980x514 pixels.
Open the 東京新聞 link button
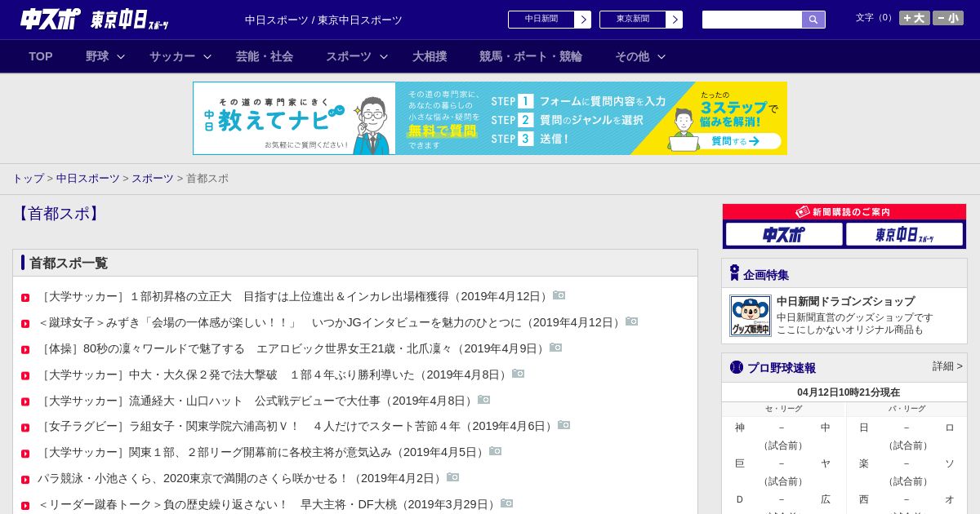(x=633, y=20)
